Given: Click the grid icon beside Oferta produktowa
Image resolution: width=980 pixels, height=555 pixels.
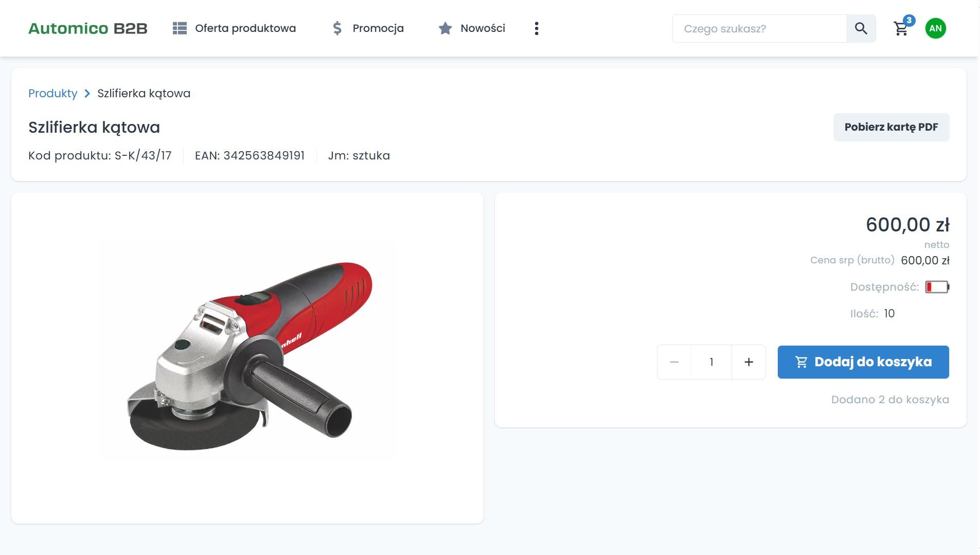Looking at the screenshot, I should [x=180, y=28].
